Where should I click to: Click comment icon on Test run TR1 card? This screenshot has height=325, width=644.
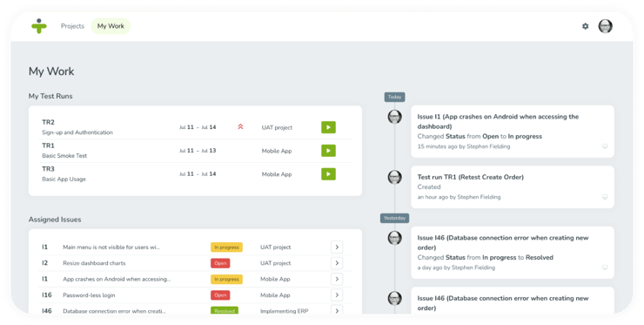click(605, 197)
